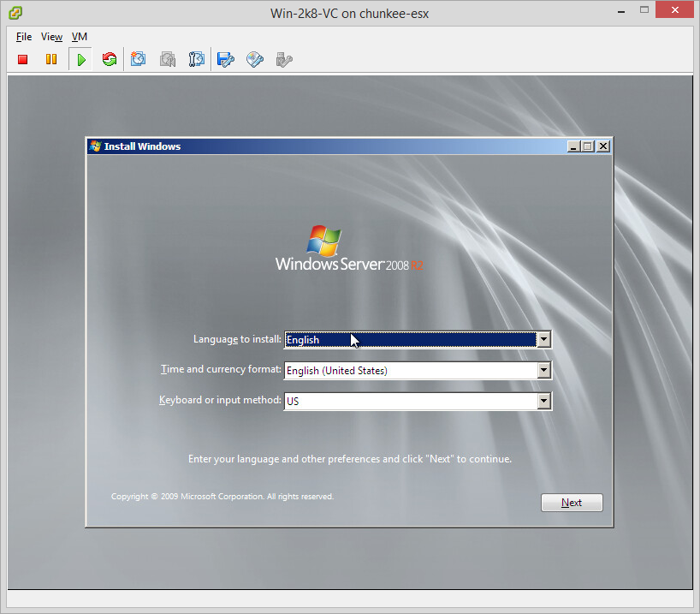
Task: Click the CD/DVD connect icon
Action: click(255, 59)
